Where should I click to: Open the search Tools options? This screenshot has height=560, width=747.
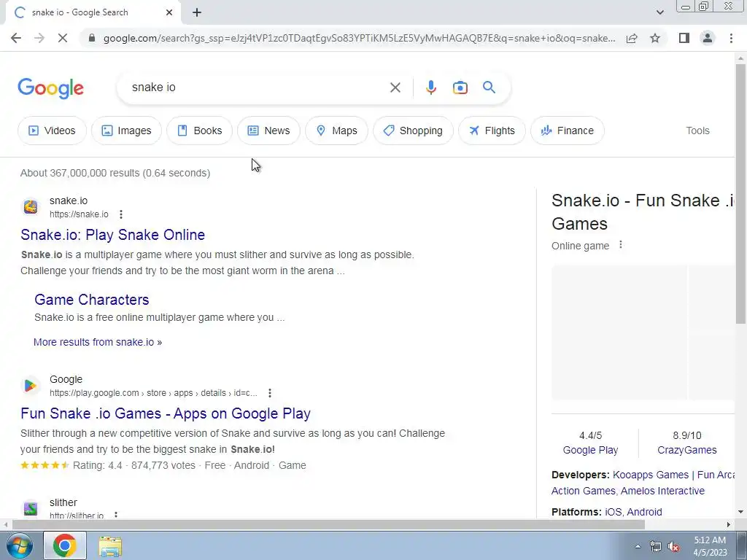pyautogui.click(x=697, y=131)
